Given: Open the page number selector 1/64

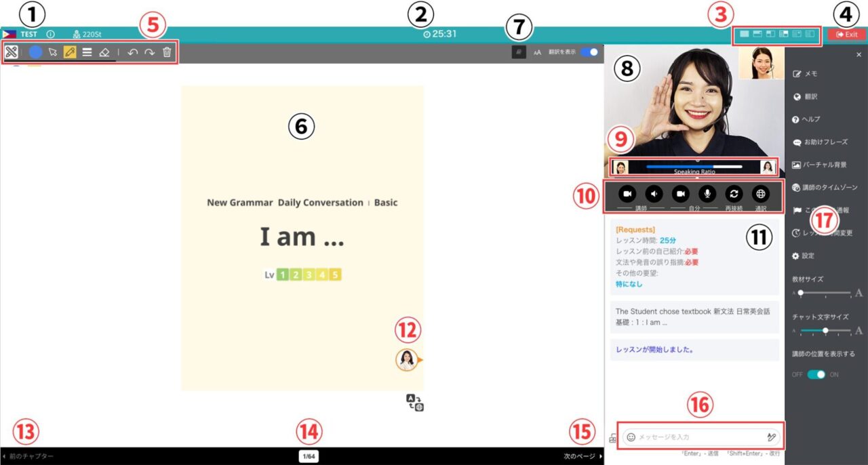Looking at the screenshot, I should [x=309, y=456].
